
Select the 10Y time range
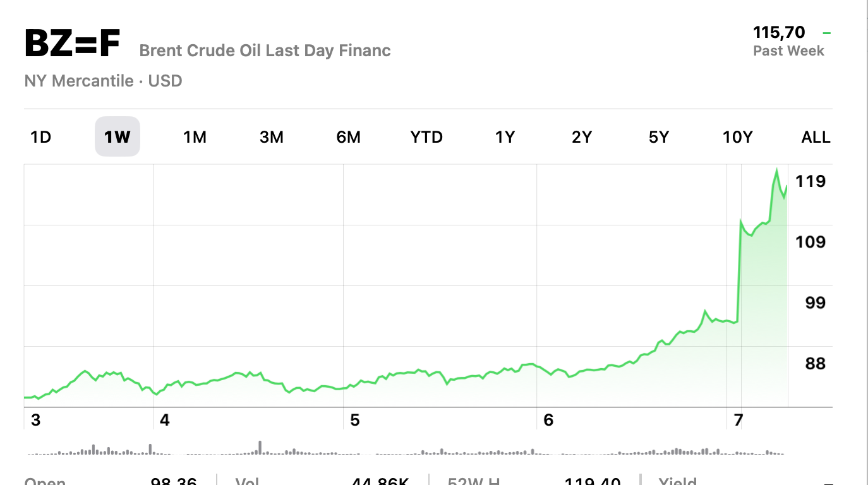click(x=737, y=137)
